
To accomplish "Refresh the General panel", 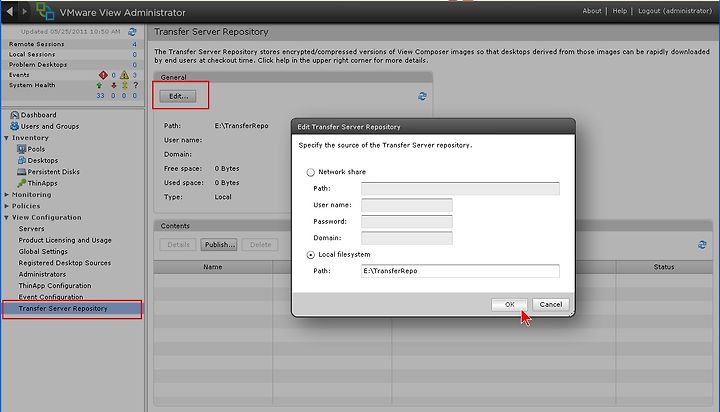I will [x=422, y=96].
